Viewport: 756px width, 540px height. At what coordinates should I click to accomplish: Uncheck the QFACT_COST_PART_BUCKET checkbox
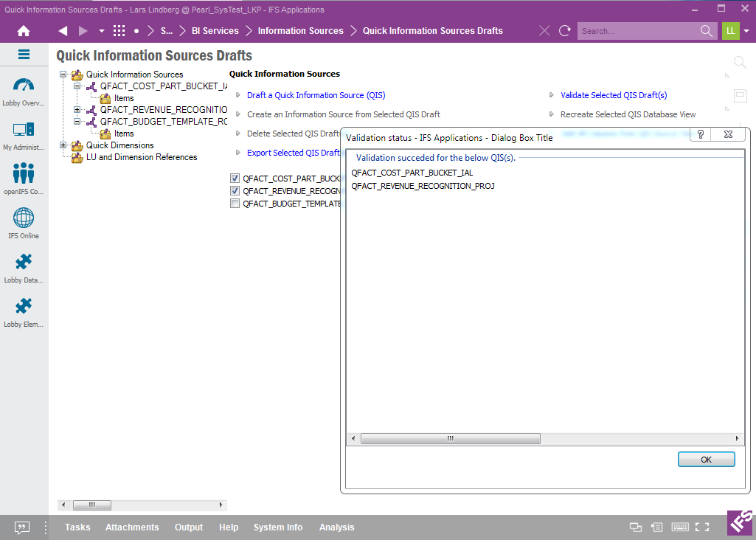tap(235, 179)
